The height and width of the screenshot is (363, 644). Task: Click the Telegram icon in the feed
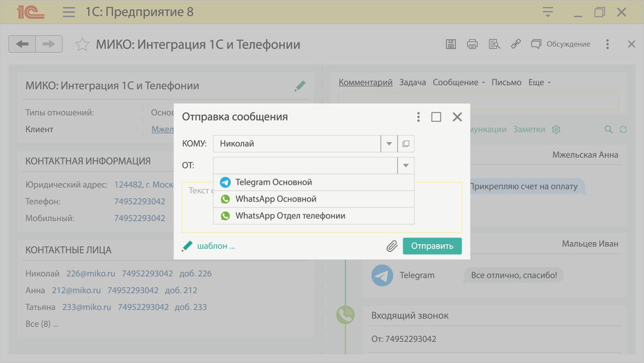[383, 275]
